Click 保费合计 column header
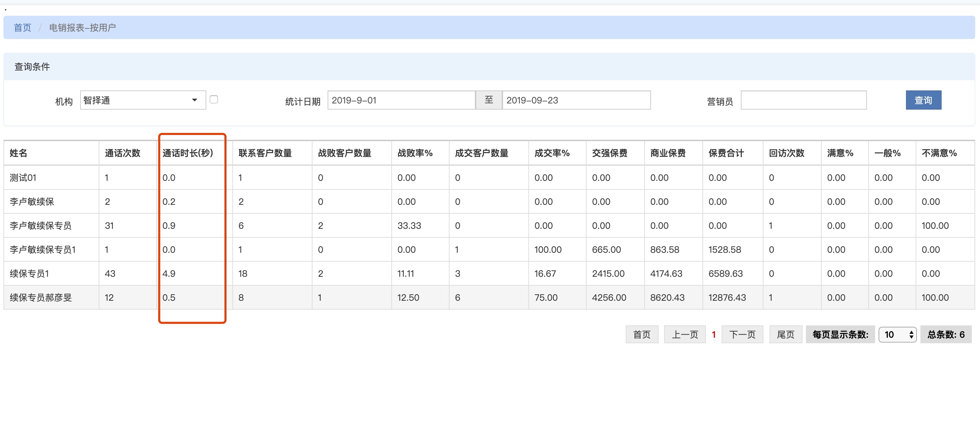Viewport: 980px width, 422px height. [726, 153]
